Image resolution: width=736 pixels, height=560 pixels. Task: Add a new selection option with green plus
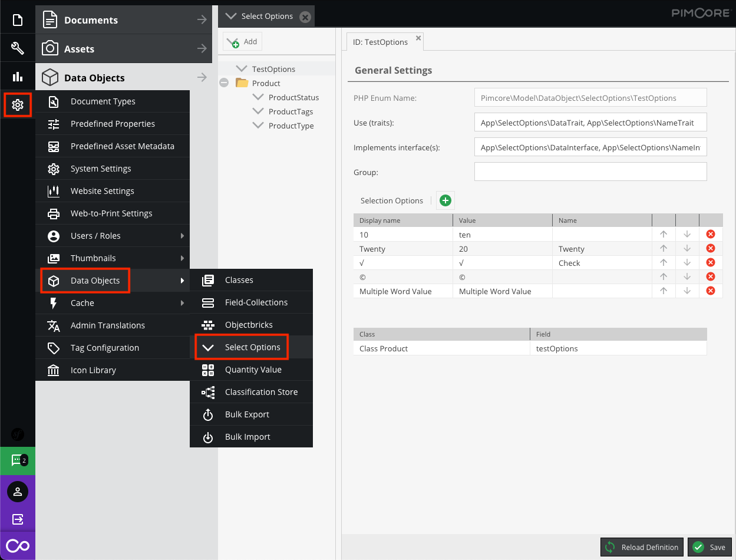click(445, 200)
